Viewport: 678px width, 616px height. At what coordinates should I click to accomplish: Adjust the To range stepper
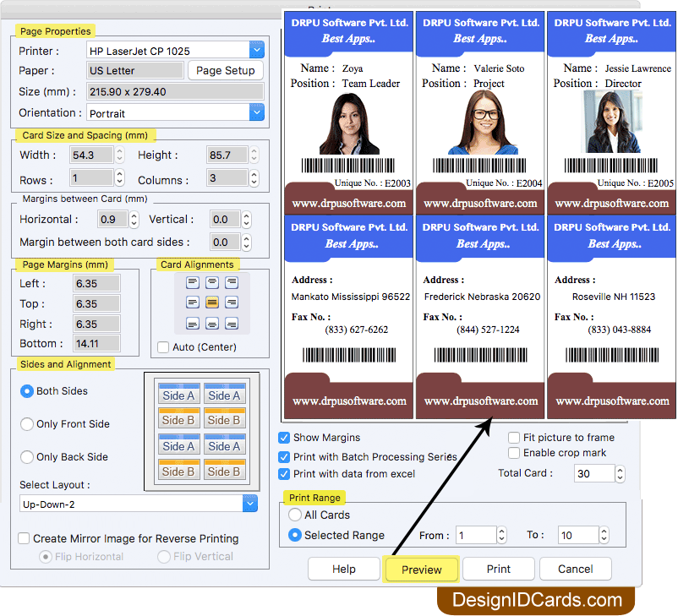[x=604, y=535]
